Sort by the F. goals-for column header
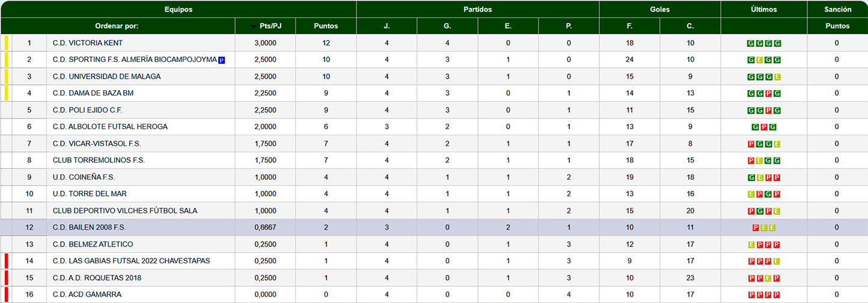This screenshot has width=868, height=303. tap(629, 26)
